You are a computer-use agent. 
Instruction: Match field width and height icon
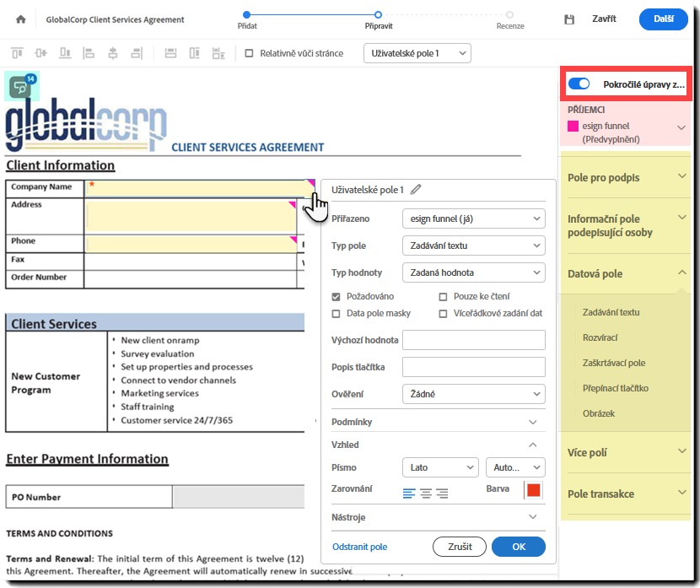pyautogui.click(x=218, y=53)
